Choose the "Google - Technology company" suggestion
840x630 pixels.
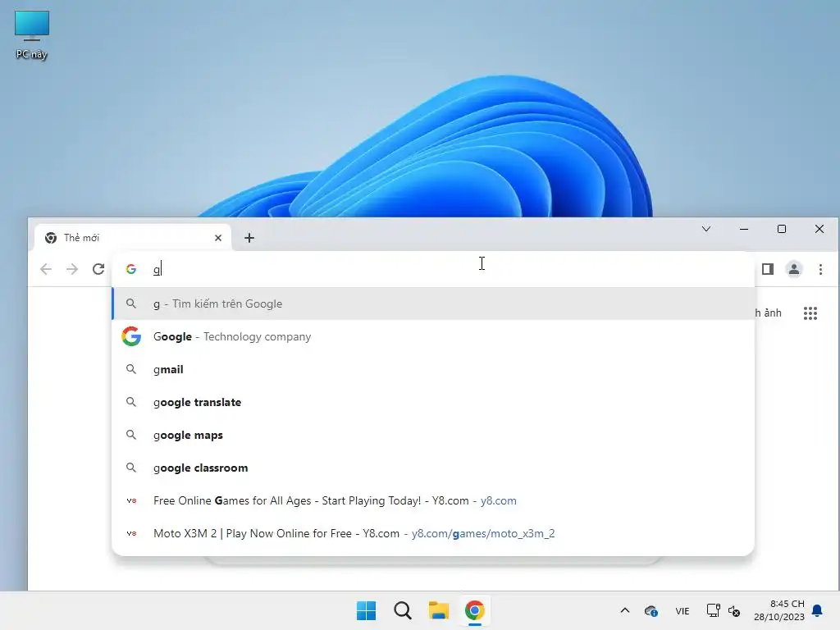(x=433, y=336)
